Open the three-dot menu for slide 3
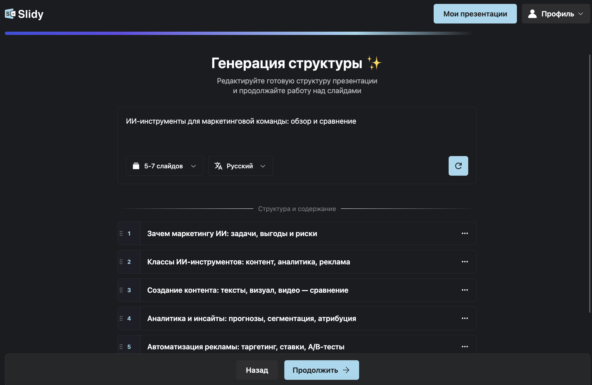Image resolution: width=592 pixels, height=385 pixels. pyautogui.click(x=465, y=290)
